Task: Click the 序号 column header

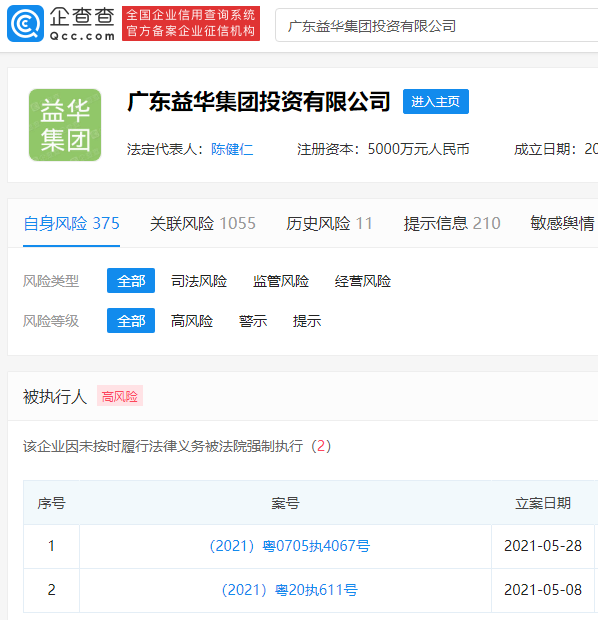Action: (x=51, y=503)
